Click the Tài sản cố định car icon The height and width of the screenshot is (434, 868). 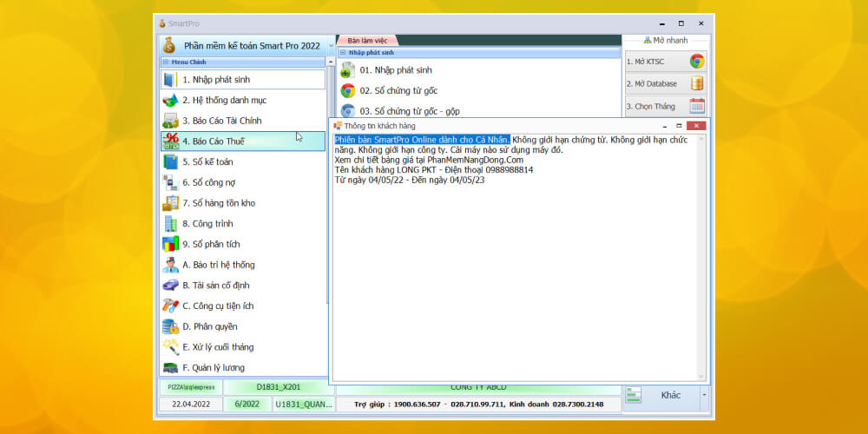click(x=170, y=286)
